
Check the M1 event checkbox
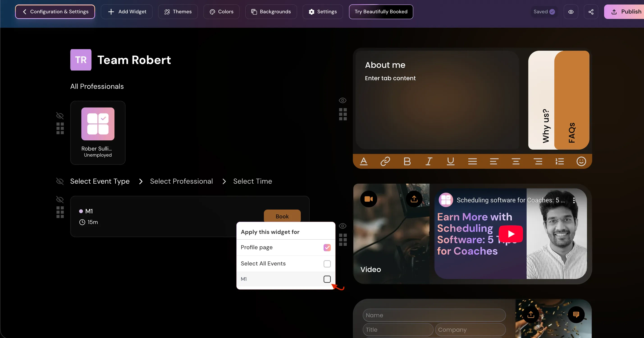point(327,279)
